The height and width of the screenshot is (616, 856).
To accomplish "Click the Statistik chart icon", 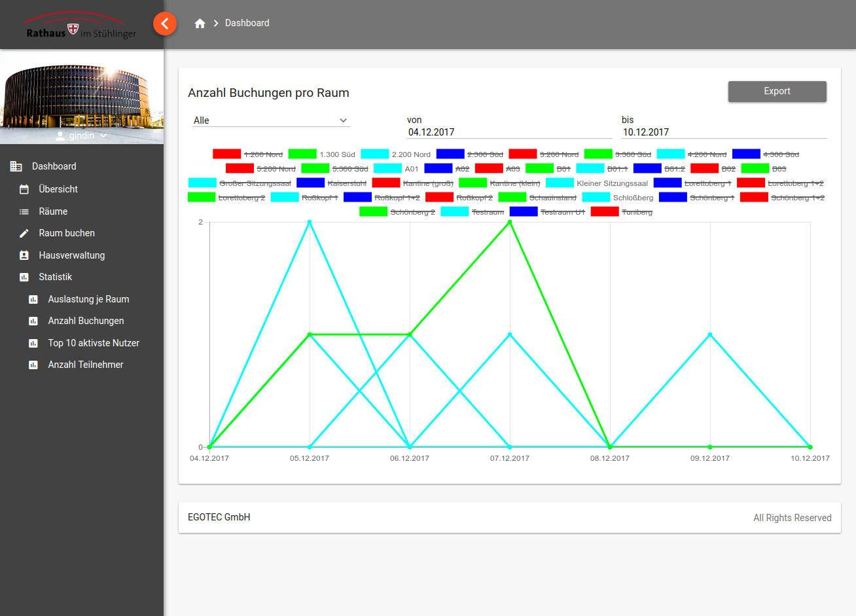I will (x=24, y=277).
